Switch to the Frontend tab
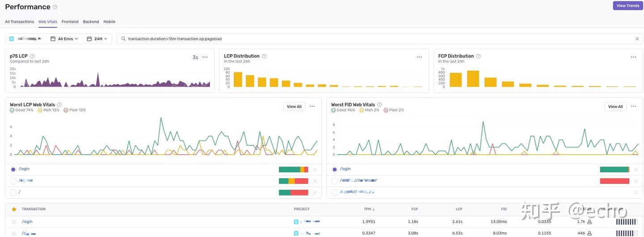 tap(70, 22)
